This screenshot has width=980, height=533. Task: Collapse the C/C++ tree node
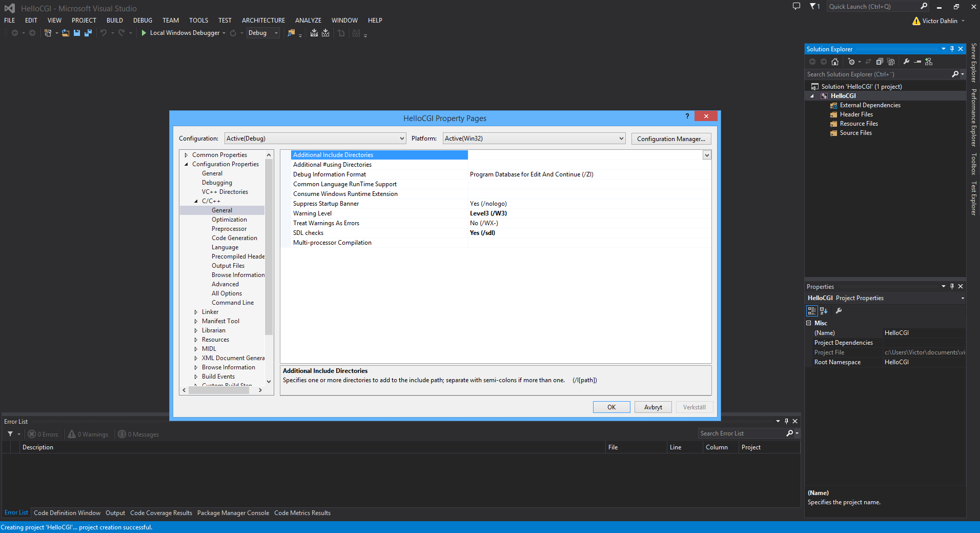pos(196,201)
